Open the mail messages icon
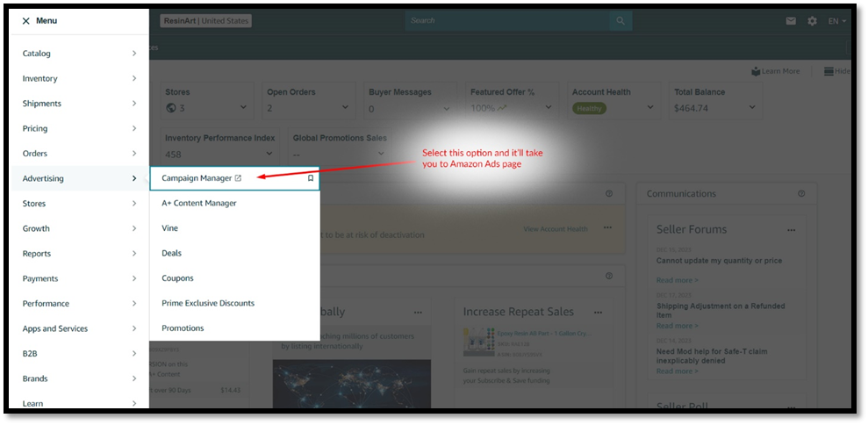This screenshot has height=425, width=868. coord(791,21)
